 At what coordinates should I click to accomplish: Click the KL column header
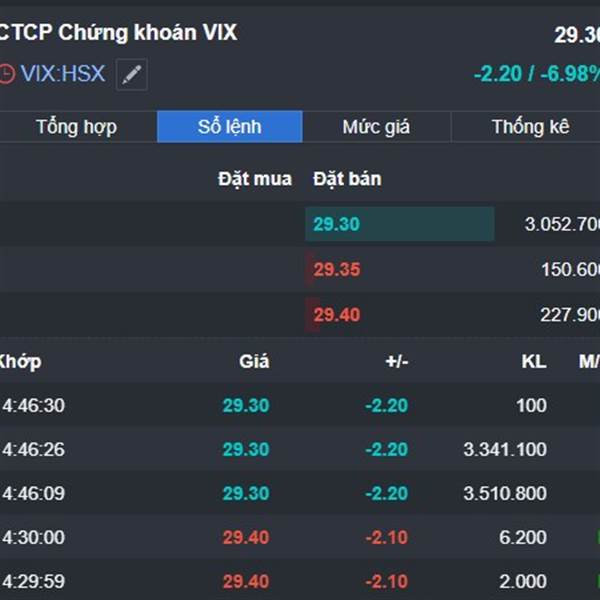point(534,362)
